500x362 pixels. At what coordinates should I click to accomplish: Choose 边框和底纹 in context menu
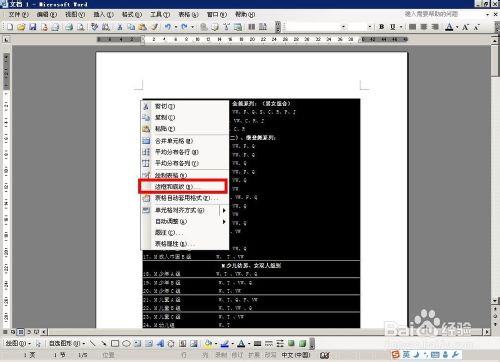183,187
